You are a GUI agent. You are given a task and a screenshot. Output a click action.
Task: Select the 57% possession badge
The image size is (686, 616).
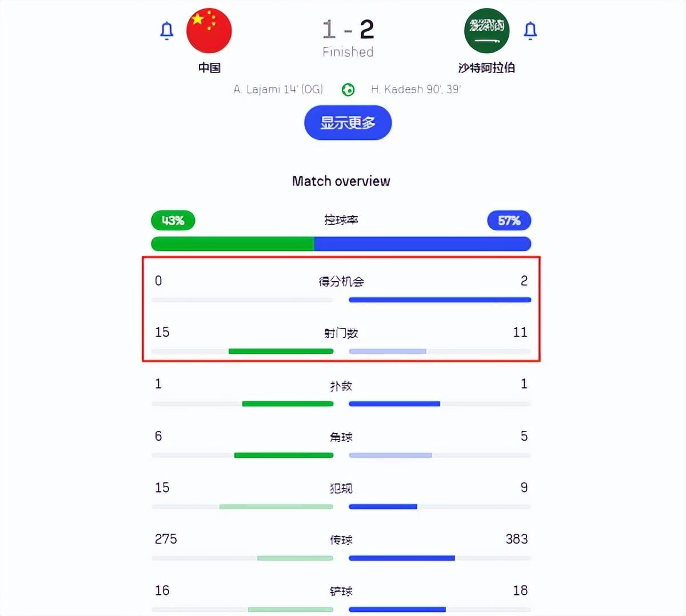pos(509,221)
